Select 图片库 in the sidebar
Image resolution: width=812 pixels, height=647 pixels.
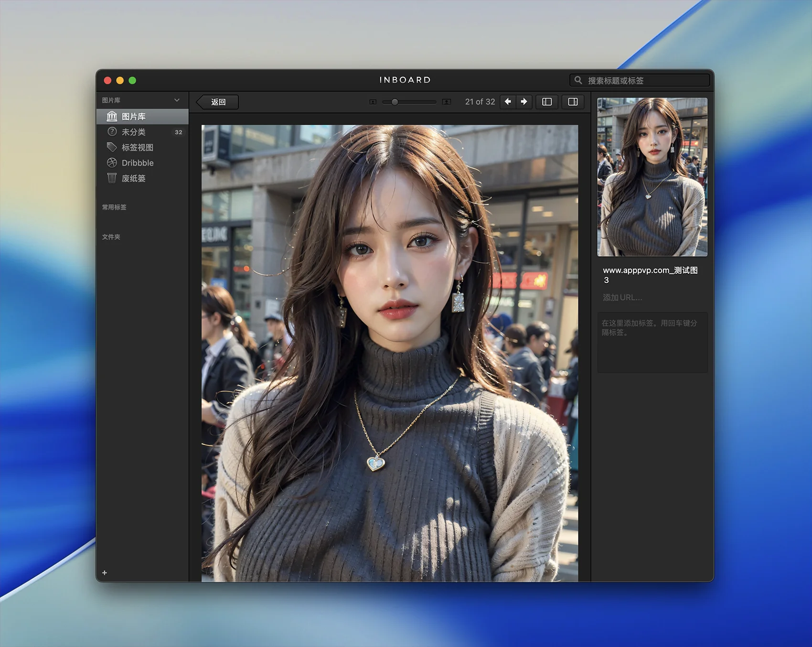(x=133, y=117)
